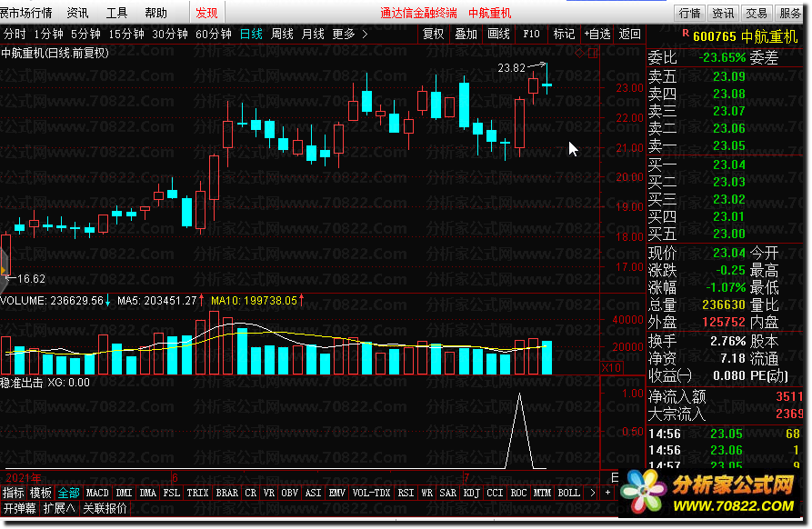Switch indicator to BOLL
Image resolution: width=812 pixels, height=529 pixels.
click(x=569, y=493)
